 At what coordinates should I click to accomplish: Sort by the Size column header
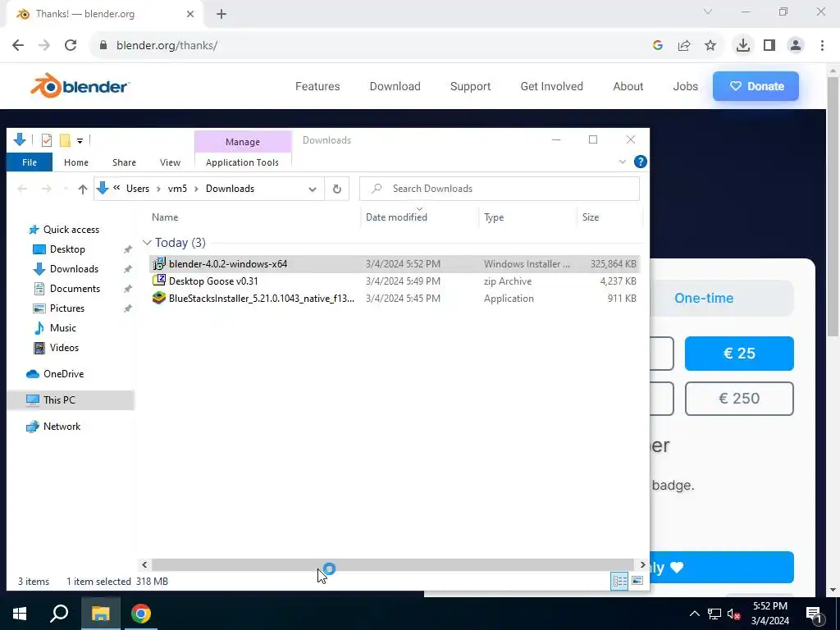tap(591, 217)
